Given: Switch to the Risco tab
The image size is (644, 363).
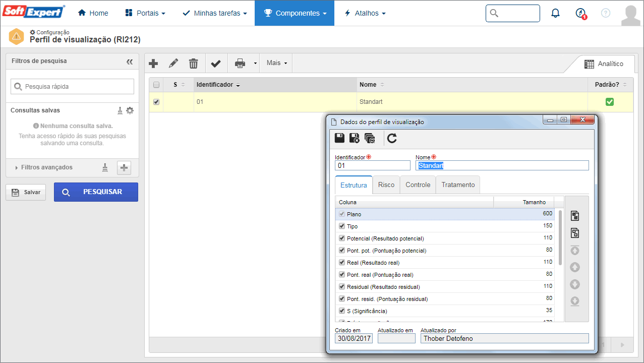Looking at the screenshot, I should pos(386,185).
